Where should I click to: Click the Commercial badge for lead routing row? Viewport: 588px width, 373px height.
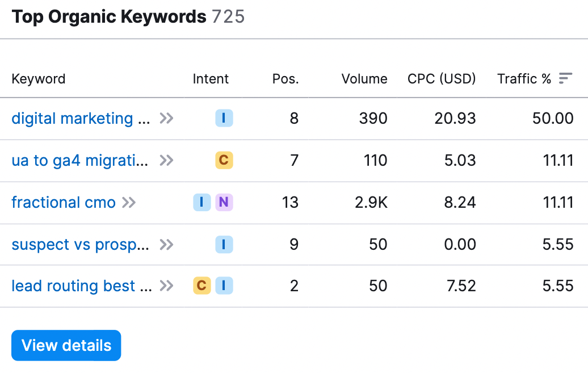(201, 286)
